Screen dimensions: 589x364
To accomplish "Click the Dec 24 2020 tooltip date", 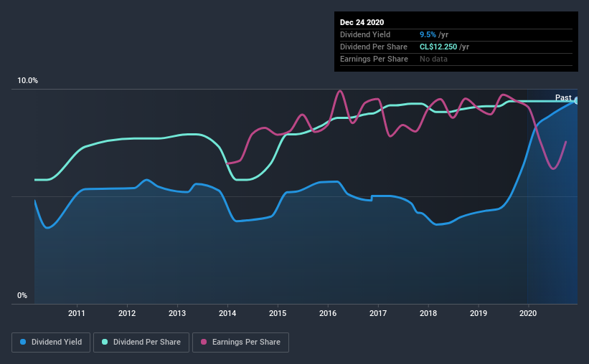I will click(x=362, y=22).
